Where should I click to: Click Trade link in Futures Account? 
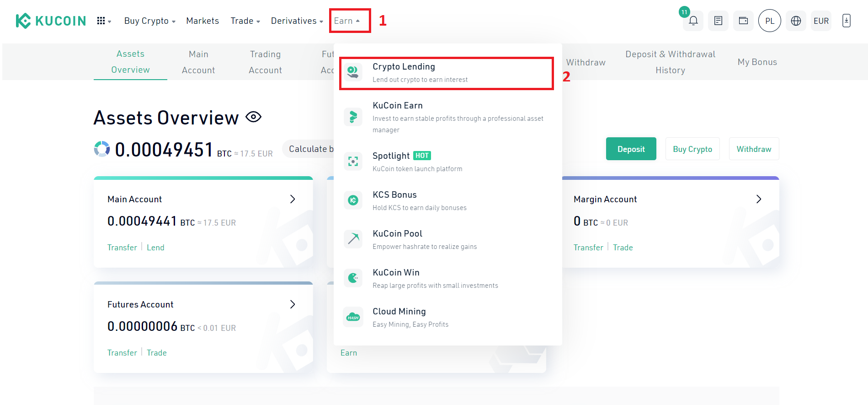156,353
